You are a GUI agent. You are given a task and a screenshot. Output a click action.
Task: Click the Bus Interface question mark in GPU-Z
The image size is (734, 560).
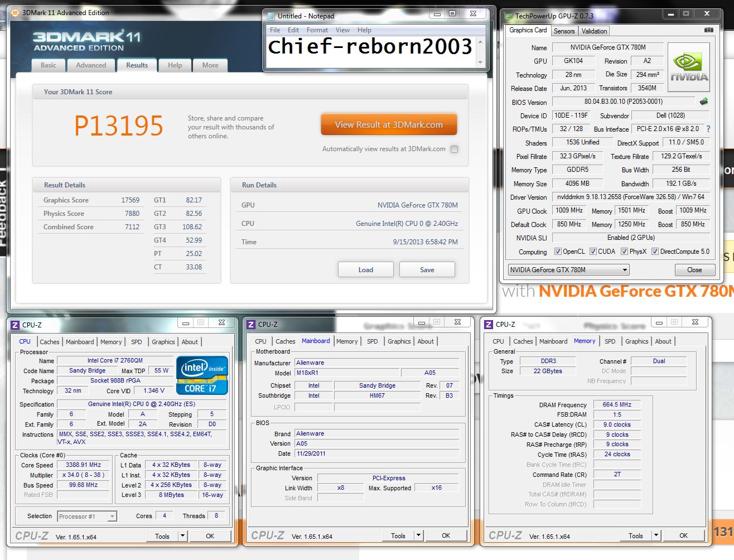click(x=708, y=129)
